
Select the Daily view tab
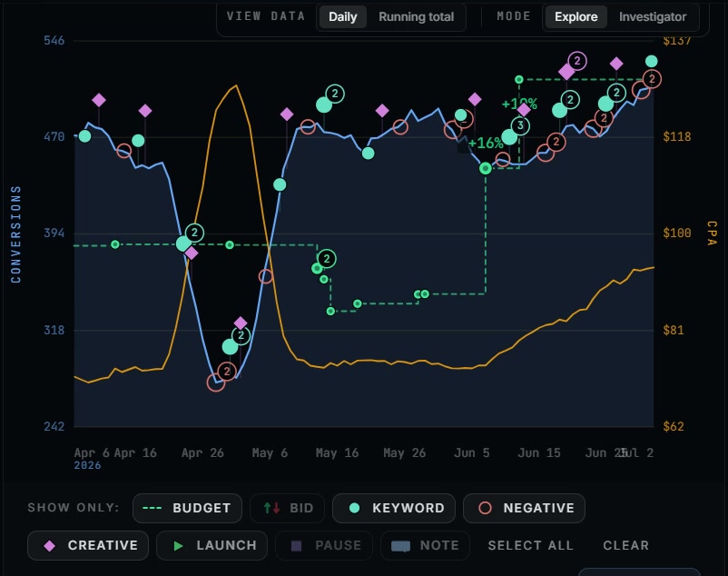coord(342,17)
